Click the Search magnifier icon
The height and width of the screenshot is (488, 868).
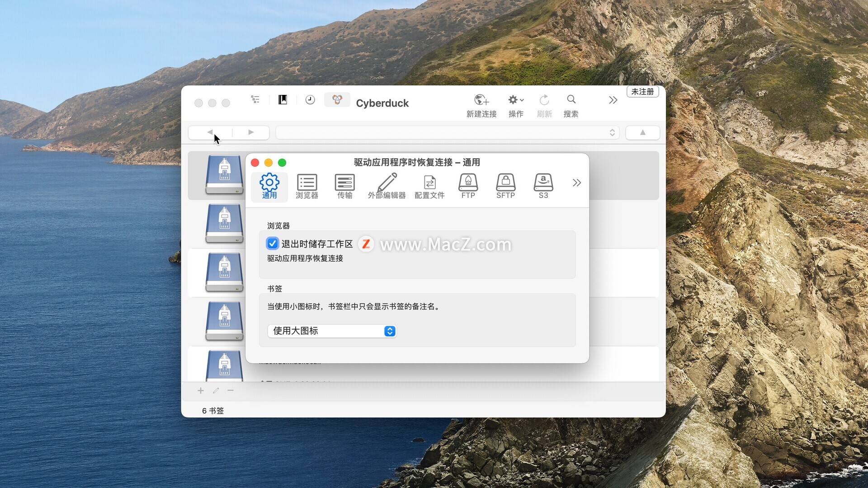[571, 100]
